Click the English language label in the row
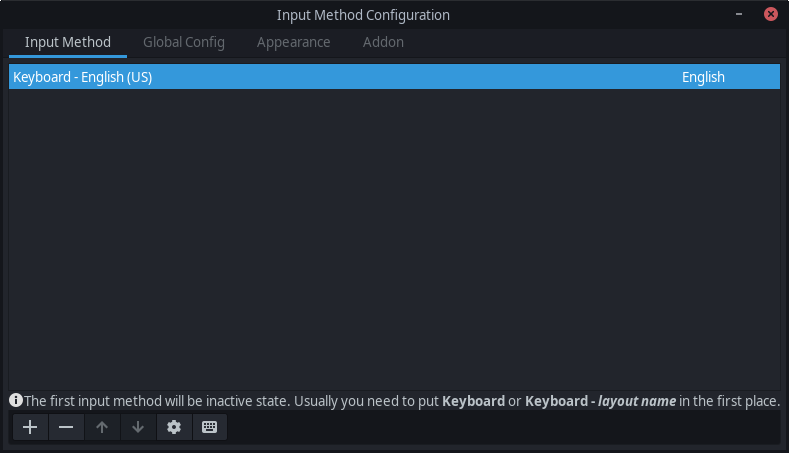 (703, 77)
